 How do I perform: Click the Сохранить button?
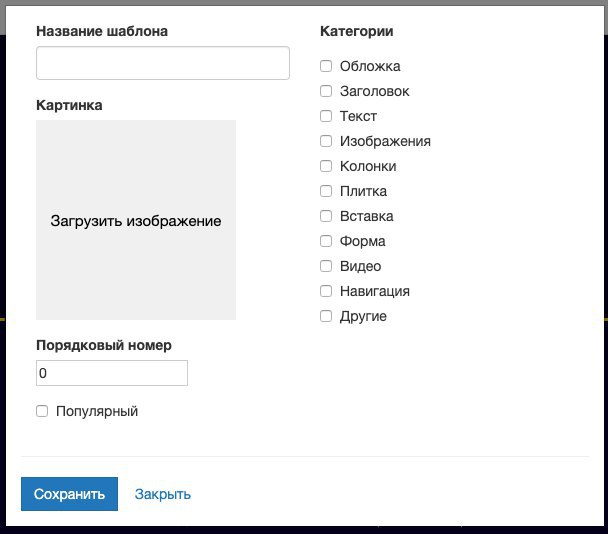(69, 494)
